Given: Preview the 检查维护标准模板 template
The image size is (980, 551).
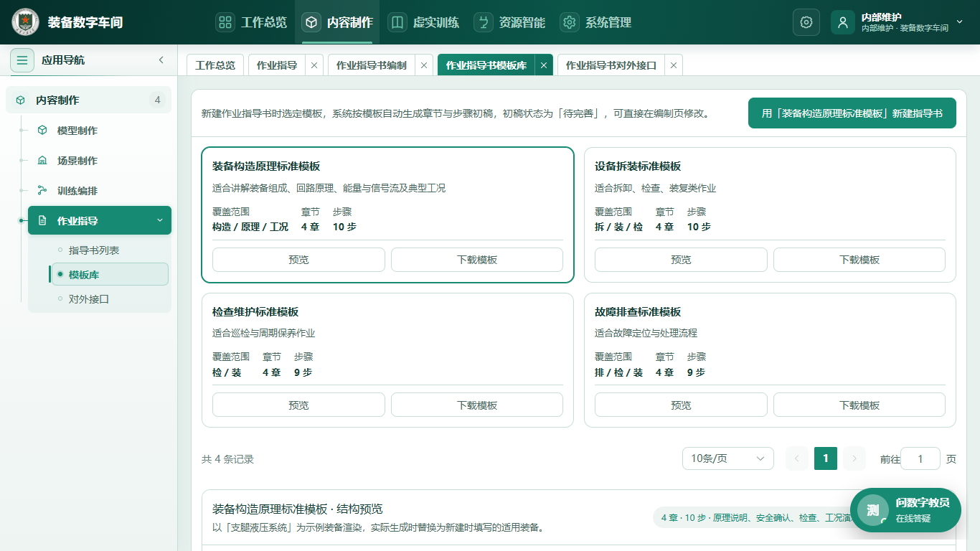Looking at the screenshot, I should (298, 405).
